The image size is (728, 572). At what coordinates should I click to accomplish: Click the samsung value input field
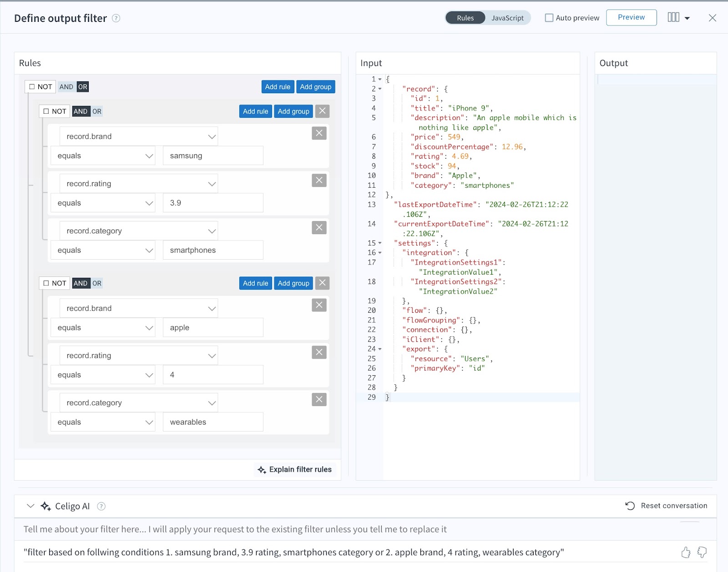click(212, 155)
